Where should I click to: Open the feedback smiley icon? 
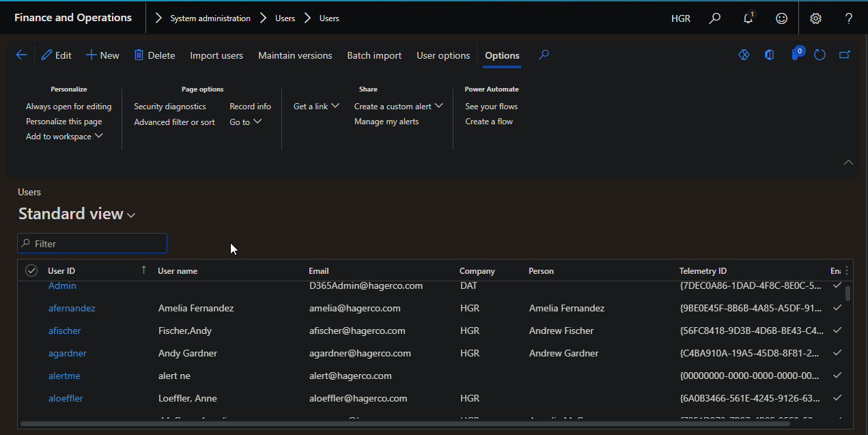tap(782, 18)
